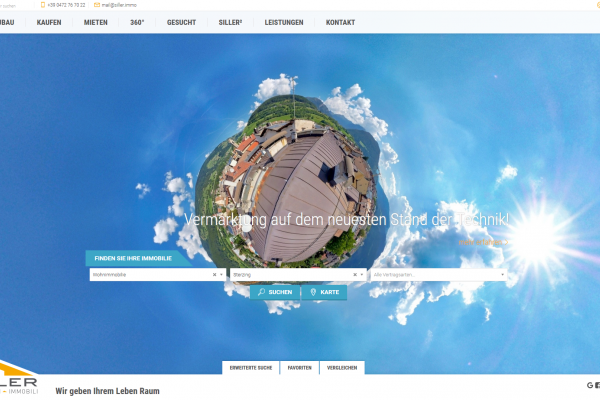Switch to the Favoriten tab
The height and width of the screenshot is (400, 600).
299,368
